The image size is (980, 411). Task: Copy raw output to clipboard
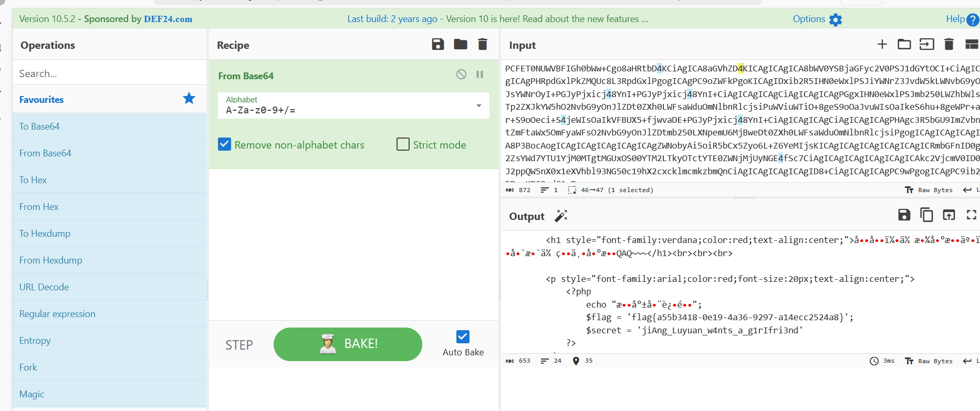(x=926, y=215)
